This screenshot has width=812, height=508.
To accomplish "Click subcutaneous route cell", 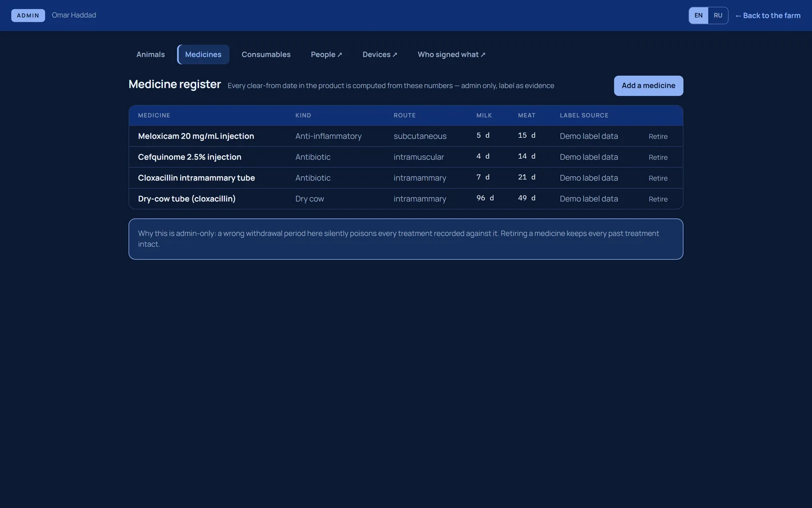I will click(x=420, y=136).
